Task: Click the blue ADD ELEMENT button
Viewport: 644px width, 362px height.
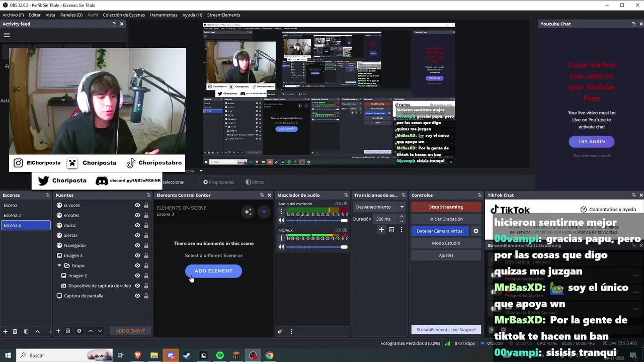Action: (213, 271)
